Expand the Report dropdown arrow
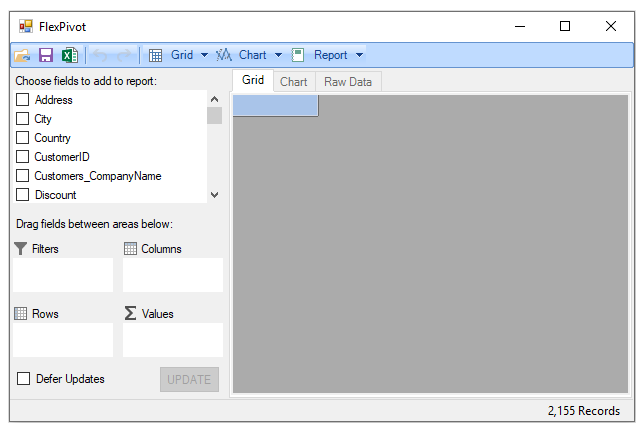 (x=359, y=56)
